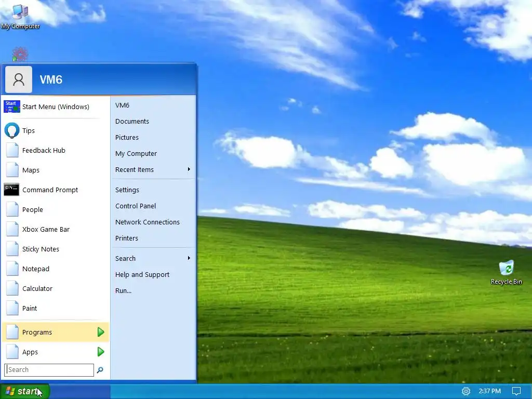532x399 pixels.
Task: Click the Maps app icon
Action: pos(12,170)
